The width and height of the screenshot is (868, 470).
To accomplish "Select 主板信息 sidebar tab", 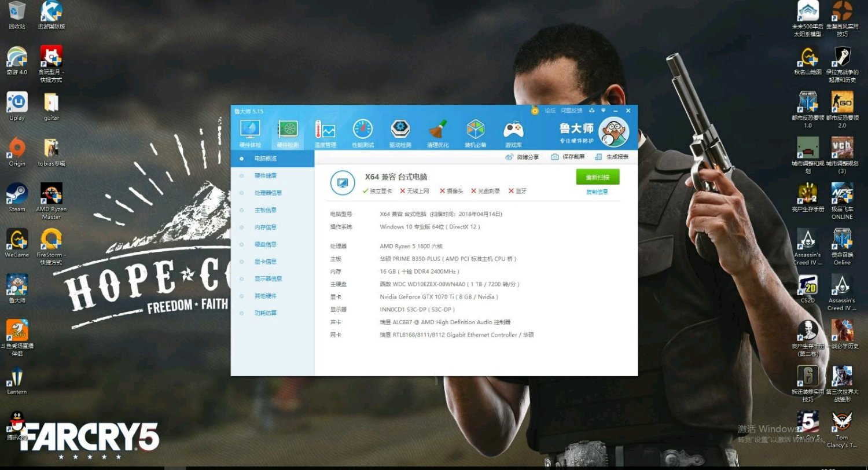I will point(273,210).
